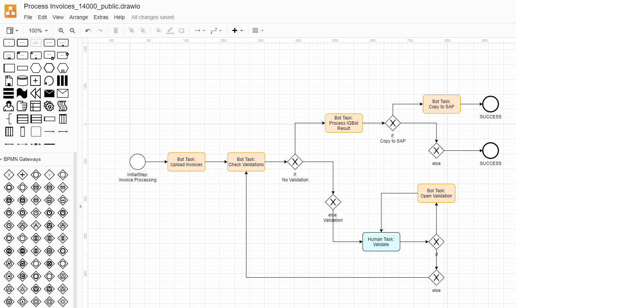
Task: Click the draw.io application logo
Action: [x=10, y=11]
